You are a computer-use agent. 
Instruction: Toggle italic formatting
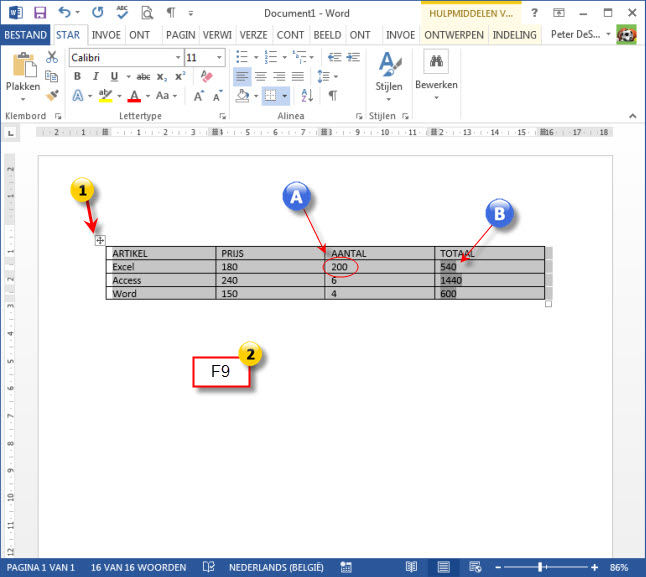click(96, 76)
